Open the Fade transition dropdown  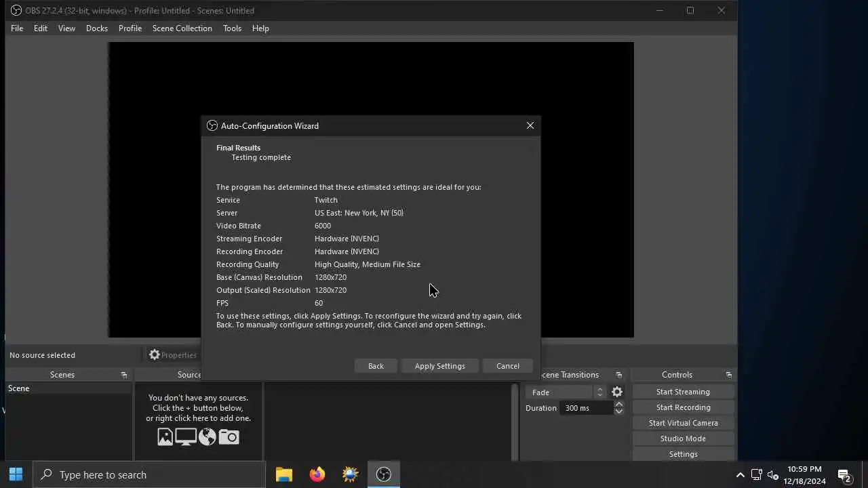[x=565, y=392]
